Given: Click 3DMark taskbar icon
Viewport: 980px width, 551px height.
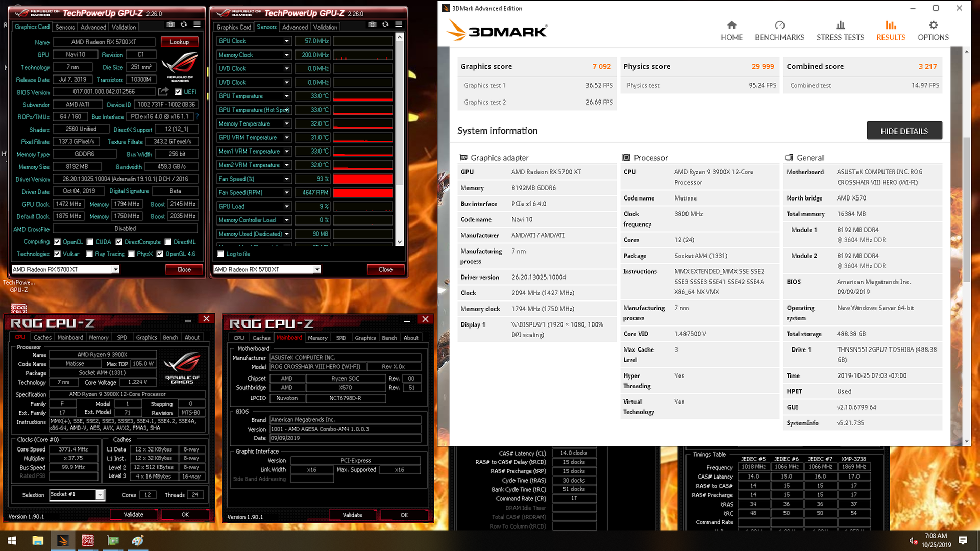Looking at the screenshot, I should (x=63, y=541).
